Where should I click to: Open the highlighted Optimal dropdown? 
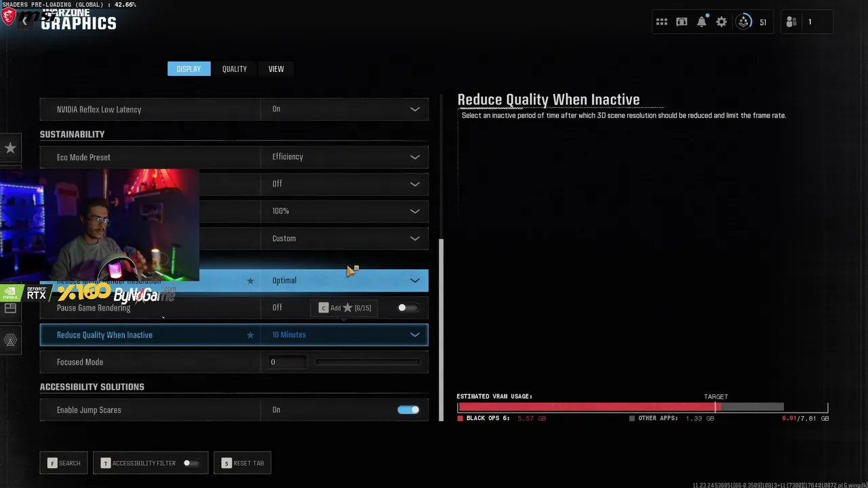[x=344, y=281]
